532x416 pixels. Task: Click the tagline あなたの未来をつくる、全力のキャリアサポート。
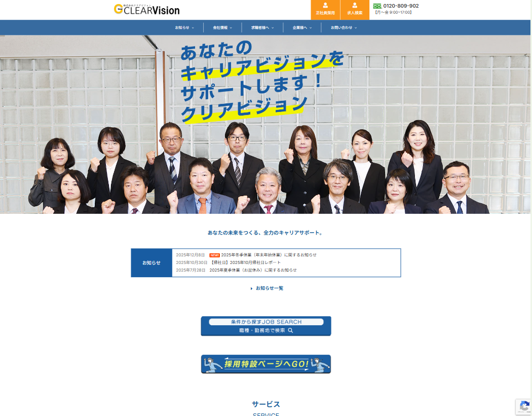[266, 233]
